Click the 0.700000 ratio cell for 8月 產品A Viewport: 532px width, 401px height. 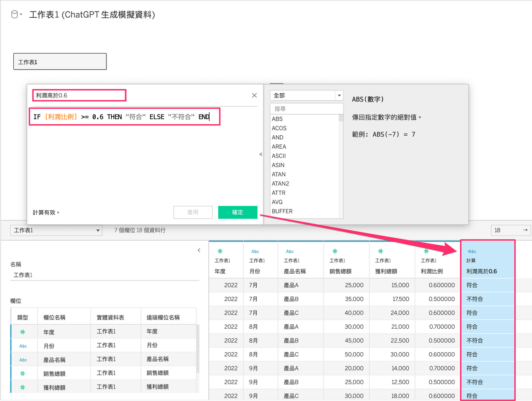tap(438, 326)
